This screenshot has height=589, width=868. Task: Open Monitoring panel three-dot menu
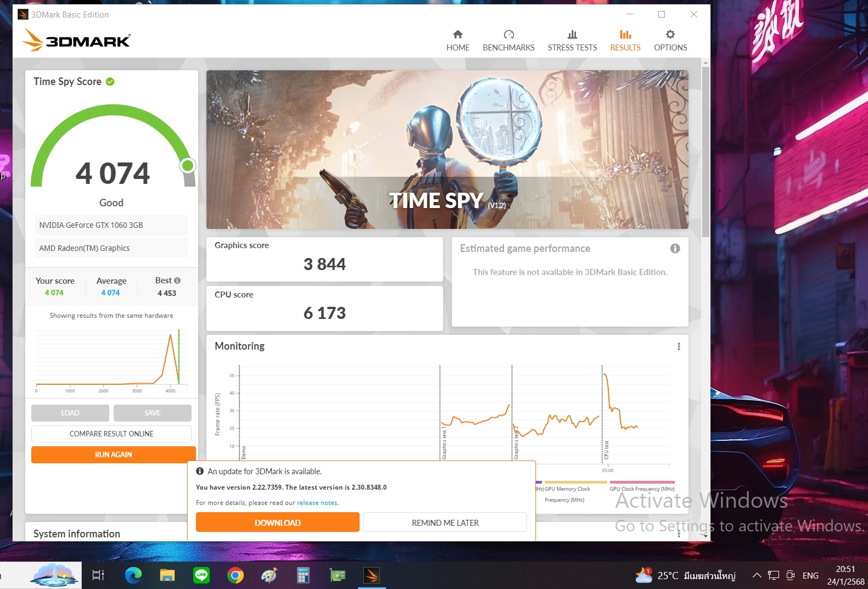point(679,346)
